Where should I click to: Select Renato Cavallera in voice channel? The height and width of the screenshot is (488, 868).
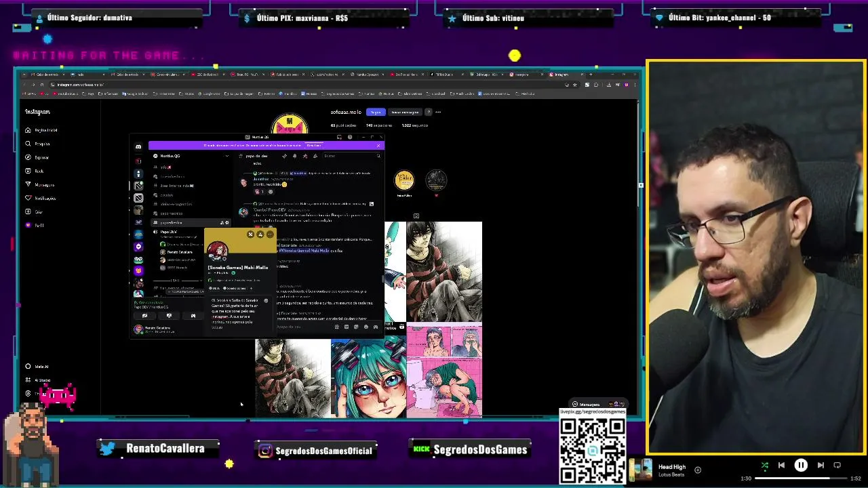176,252
